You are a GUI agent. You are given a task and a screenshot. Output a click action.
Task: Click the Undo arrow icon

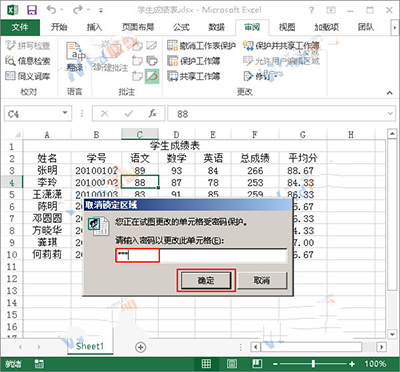[52, 10]
